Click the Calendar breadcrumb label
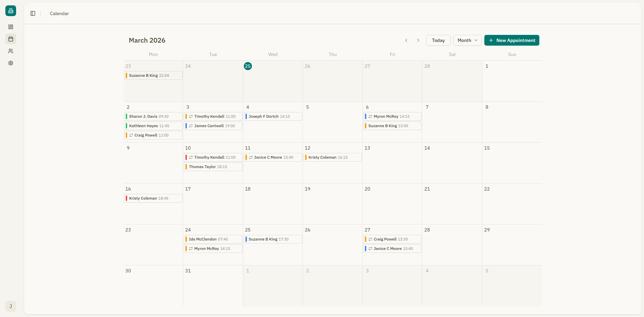Image resolution: width=644 pixels, height=317 pixels. click(x=59, y=13)
